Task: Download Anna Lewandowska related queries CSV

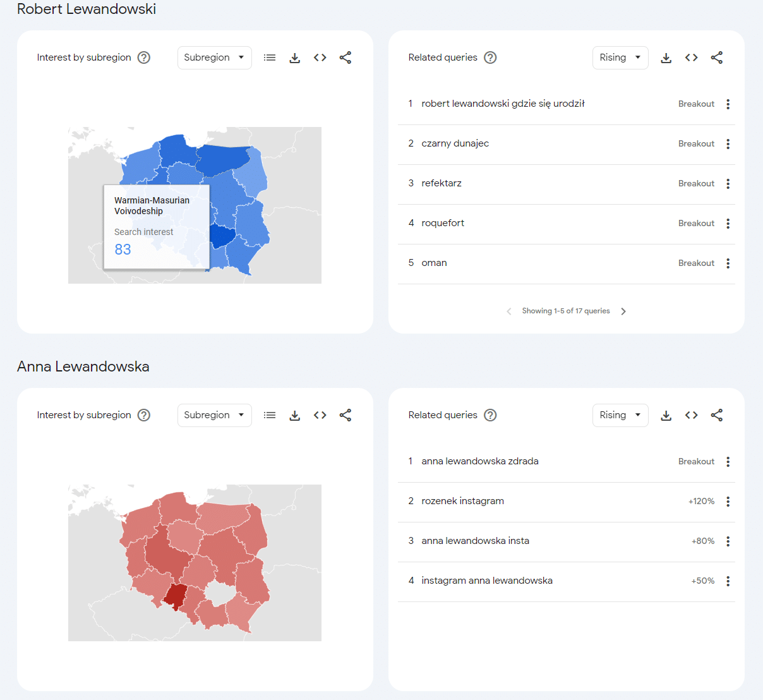Action: click(x=666, y=415)
